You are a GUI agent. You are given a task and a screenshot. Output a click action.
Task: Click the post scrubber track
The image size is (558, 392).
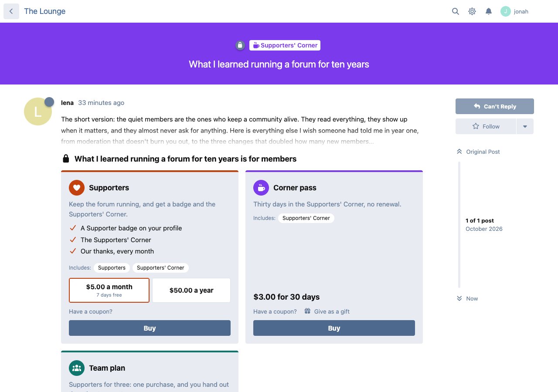pyautogui.click(x=459, y=225)
